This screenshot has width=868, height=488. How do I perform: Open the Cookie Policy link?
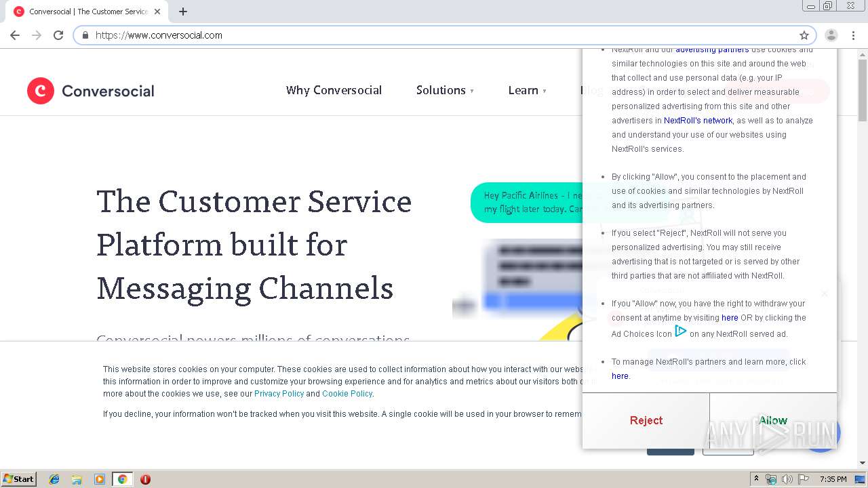point(347,394)
